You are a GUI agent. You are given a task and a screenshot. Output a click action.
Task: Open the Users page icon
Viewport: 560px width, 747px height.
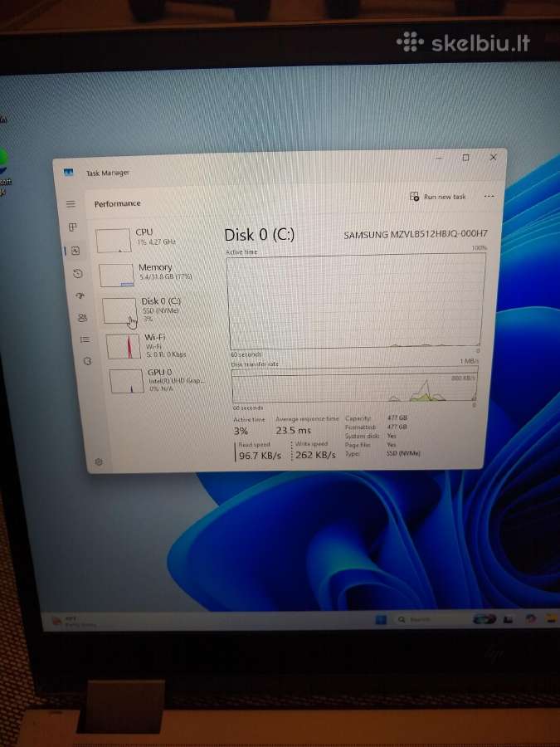click(82, 317)
